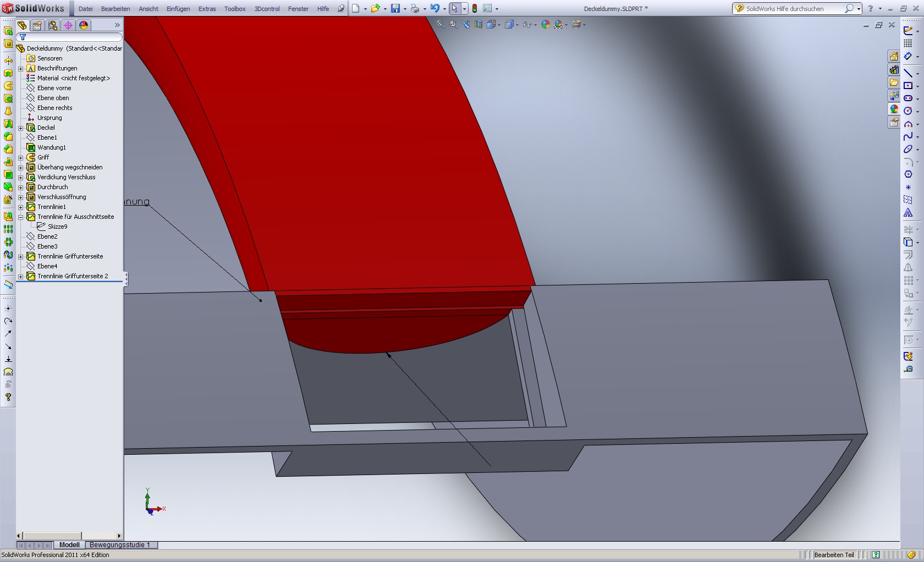Viewport: 924px width, 562px height.
Task: Switch to Bewegungsstudie 1 tab
Action: point(120,545)
